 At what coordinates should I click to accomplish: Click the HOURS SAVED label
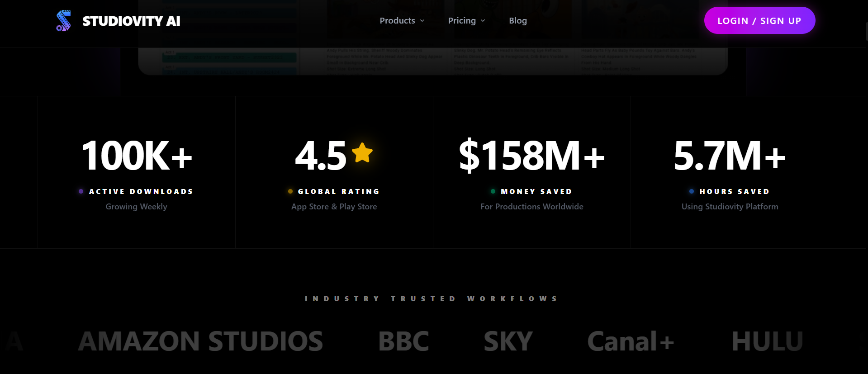(x=735, y=192)
